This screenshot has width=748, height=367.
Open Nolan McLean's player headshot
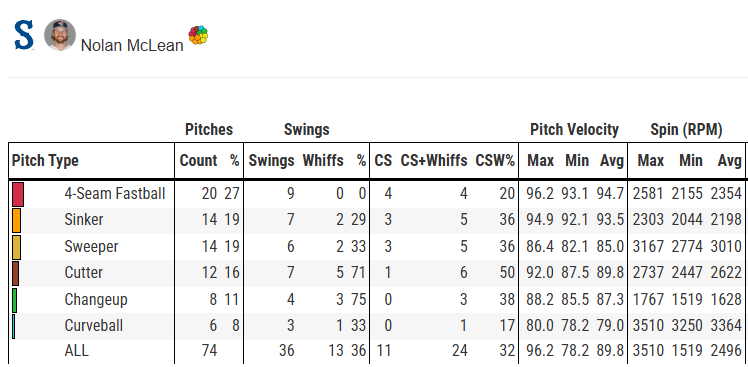60,35
